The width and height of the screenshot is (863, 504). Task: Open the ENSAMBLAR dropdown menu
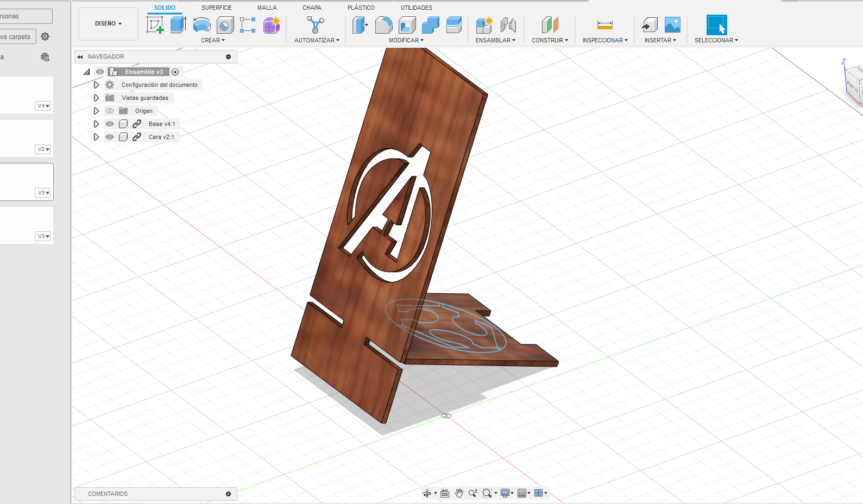[x=495, y=40]
